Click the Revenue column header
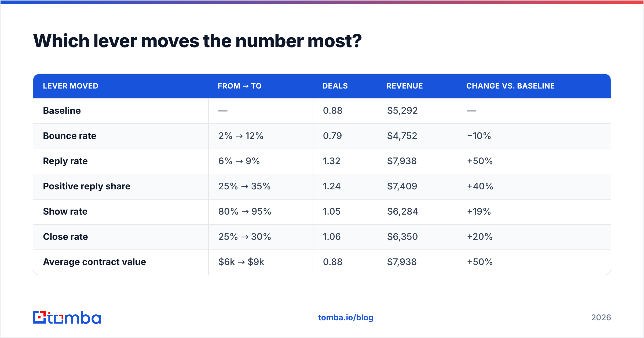This screenshot has height=338, width=644. point(404,86)
